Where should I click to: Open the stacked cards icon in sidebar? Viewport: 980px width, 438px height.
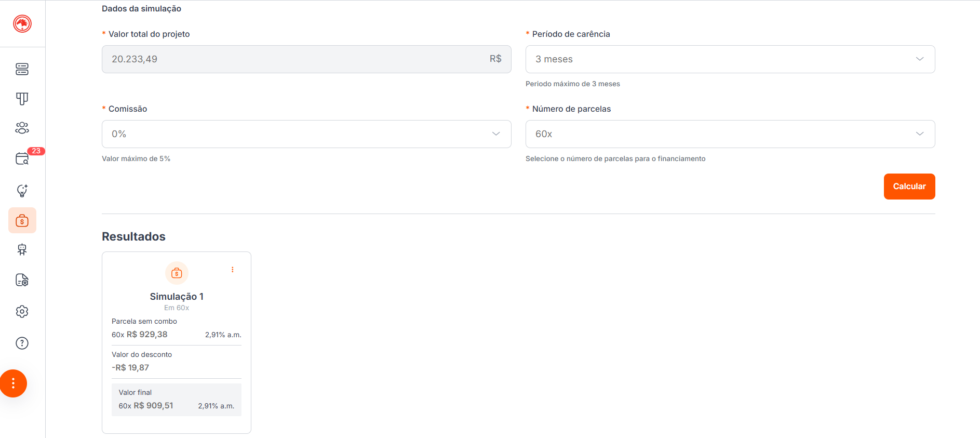[x=22, y=69]
